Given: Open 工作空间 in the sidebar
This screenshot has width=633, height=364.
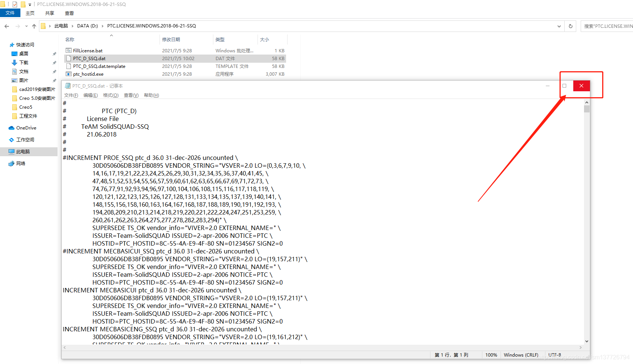Looking at the screenshot, I should click(x=25, y=140).
